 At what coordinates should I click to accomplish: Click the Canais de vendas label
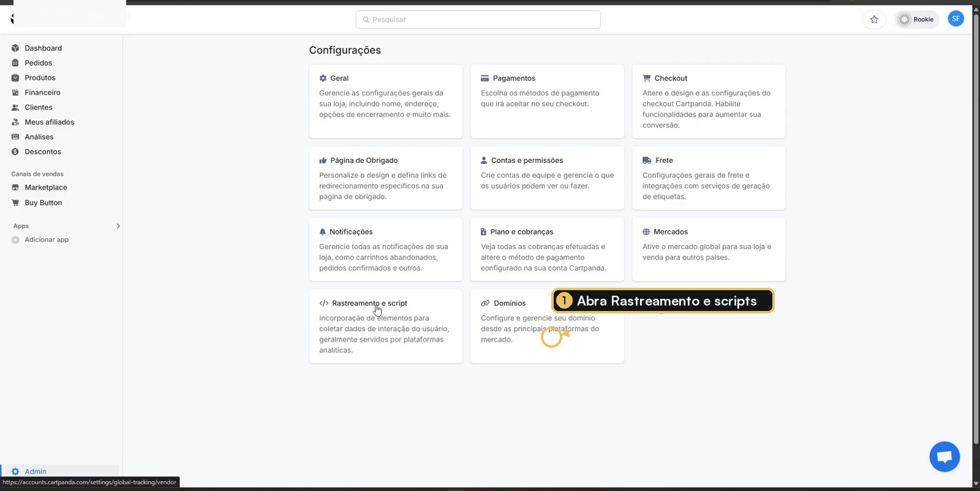pyautogui.click(x=37, y=174)
